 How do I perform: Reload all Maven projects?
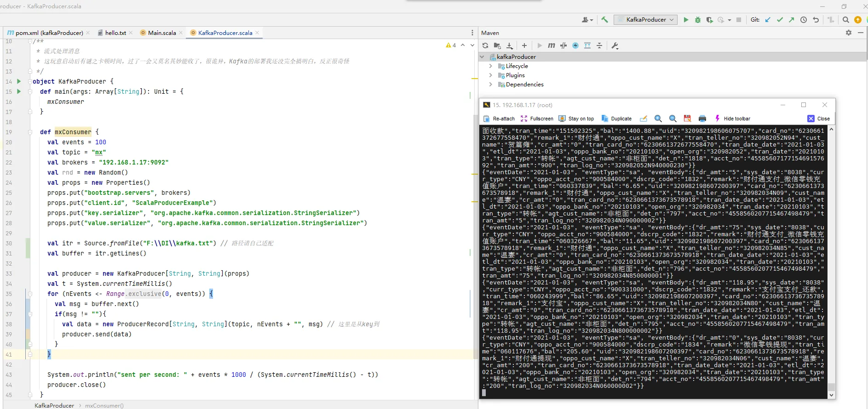click(485, 45)
